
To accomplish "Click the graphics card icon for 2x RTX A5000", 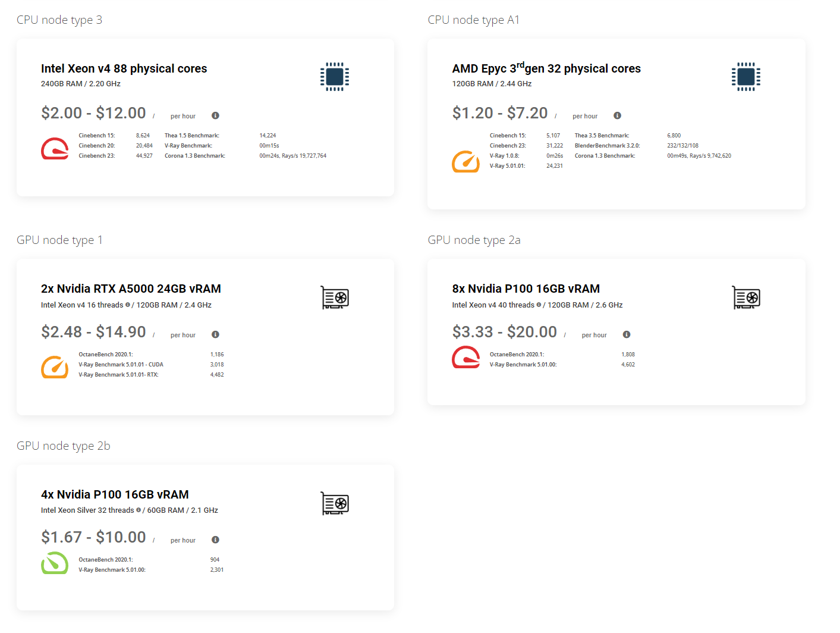I will (x=335, y=297).
